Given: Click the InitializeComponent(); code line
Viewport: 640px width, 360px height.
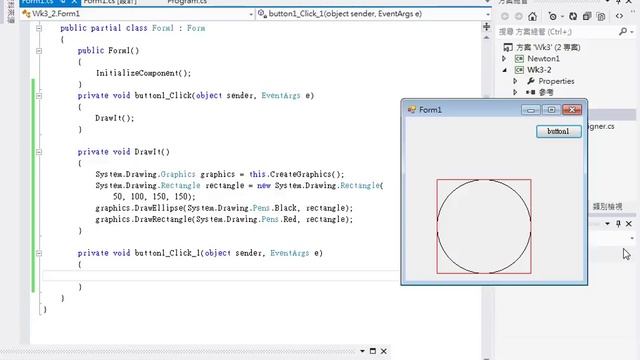Looking at the screenshot, I should click(x=143, y=73).
